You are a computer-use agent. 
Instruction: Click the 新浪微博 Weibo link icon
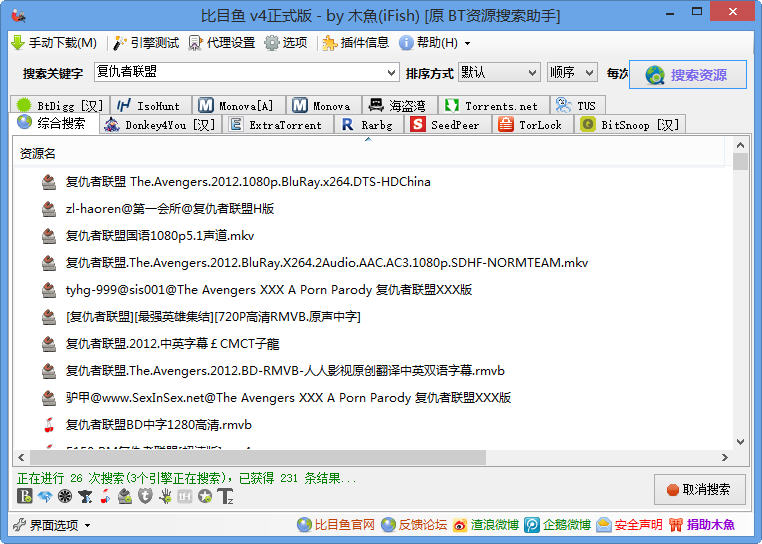point(460,525)
